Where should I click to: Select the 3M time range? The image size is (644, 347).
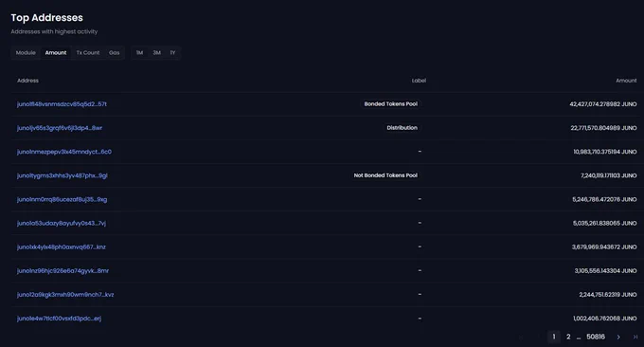[x=157, y=53]
